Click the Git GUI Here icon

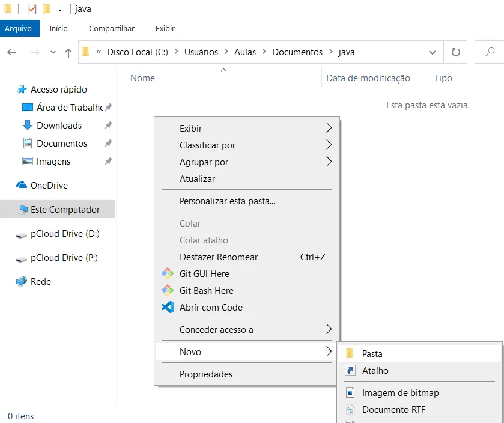(x=168, y=273)
